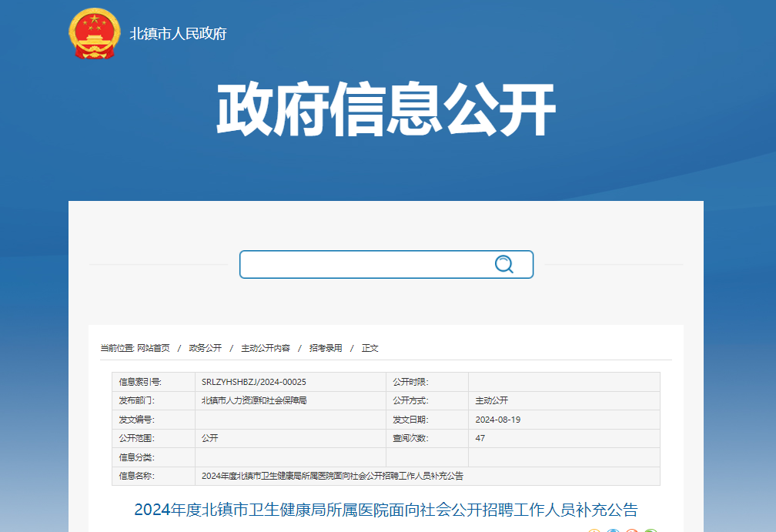Viewport: 776px width, 532px height.
Task: Click the 信息索引号 label cell
Action: click(153, 382)
